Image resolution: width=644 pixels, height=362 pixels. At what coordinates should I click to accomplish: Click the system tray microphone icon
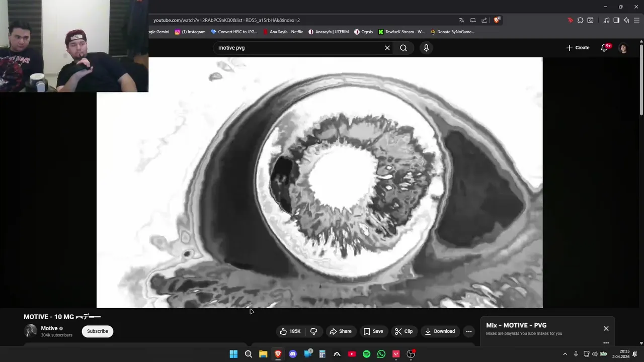tap(576, 354)
